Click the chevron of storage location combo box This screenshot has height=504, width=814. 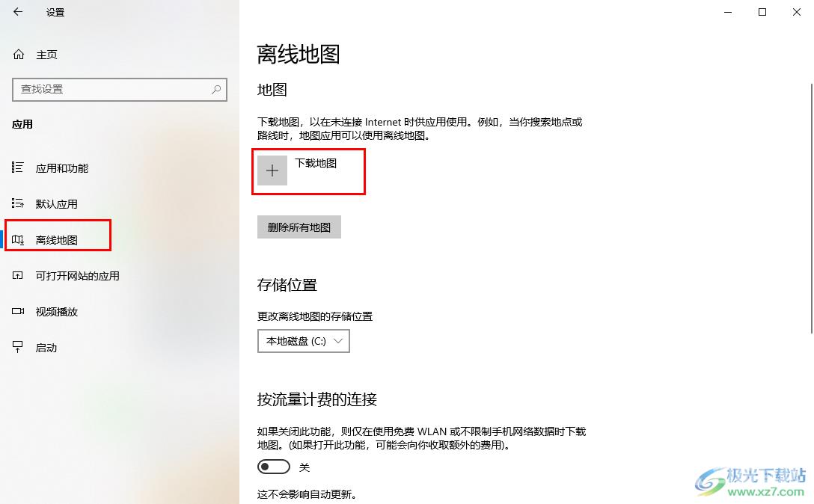coord(338,341)
